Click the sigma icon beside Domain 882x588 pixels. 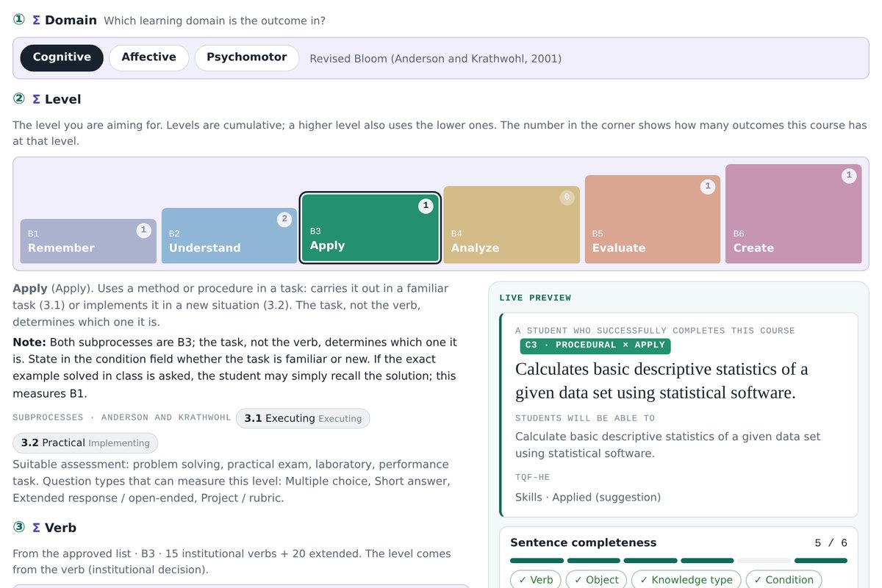point(36,20)
